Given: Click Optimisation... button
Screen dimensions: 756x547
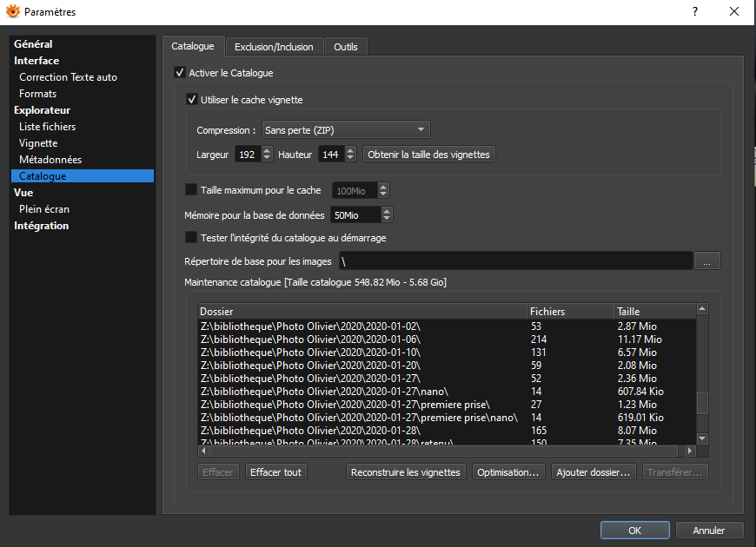Looking at the screenshot, I should (x=508, y=471).
